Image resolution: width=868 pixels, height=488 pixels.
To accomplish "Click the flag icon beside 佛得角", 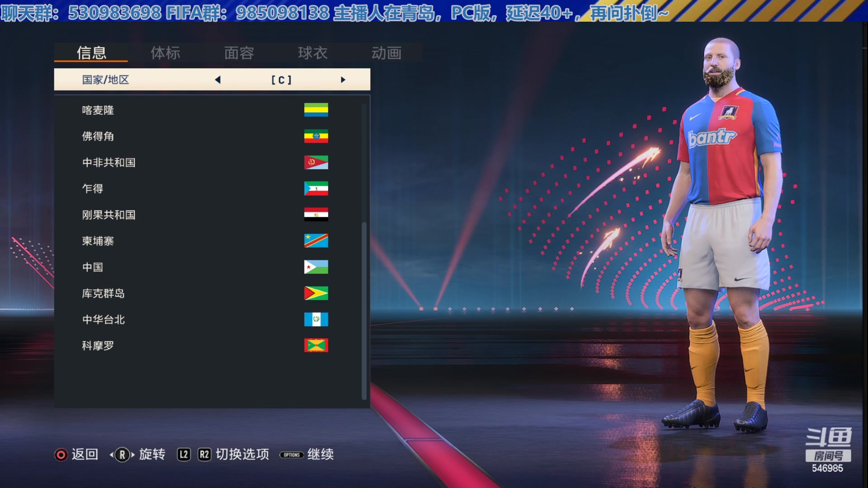I will [x=316, y=136].
